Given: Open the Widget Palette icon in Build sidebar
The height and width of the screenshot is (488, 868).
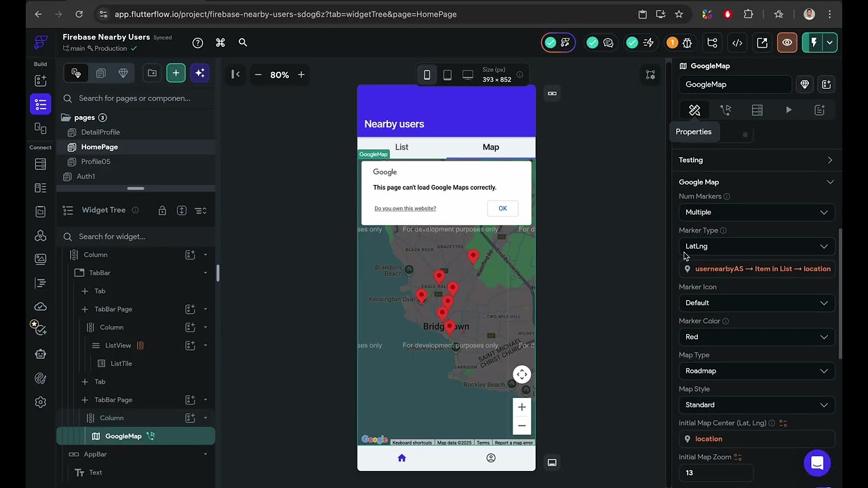Looking at the screenshot, I should tap(41, 81).
